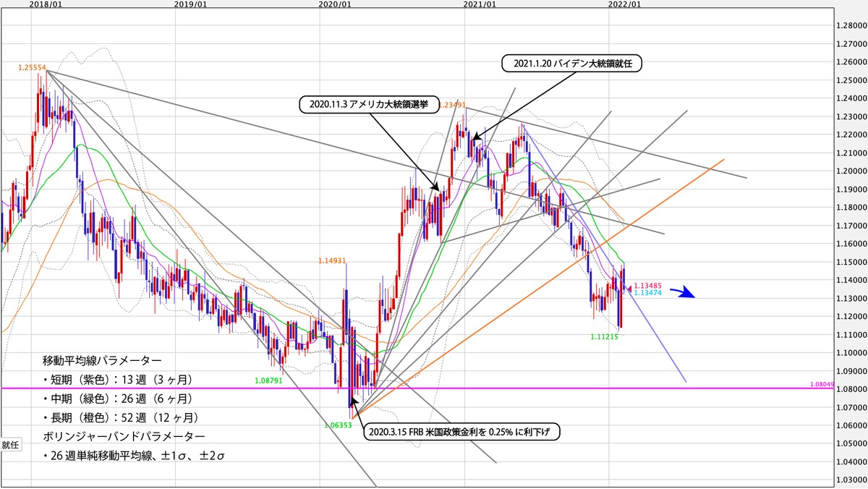The image size is (868, 489).
Task: Click the ボリンジャーバンドパラメーター heading
Action: coord(123,437)
